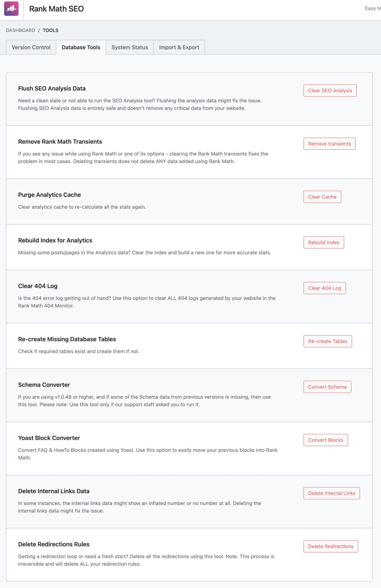Click the Easy Mode text at top right
Image resolution: width=381 pixels, height=588 pixels.
click(372, 8)
